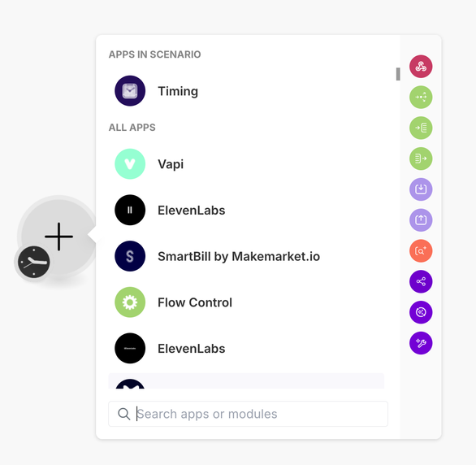Click the orange search-with-sparkle icon
476x465 pixels.
(421, 251)
